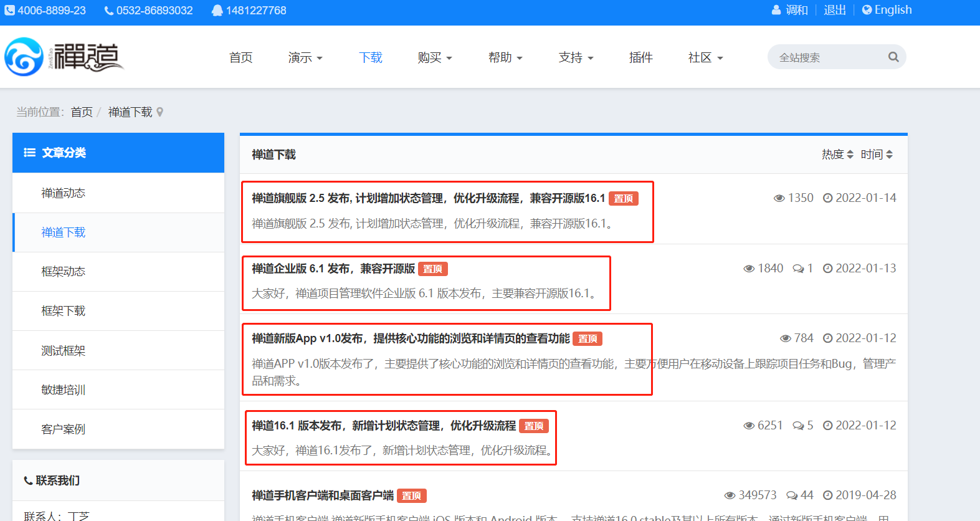This screenshot has width=980, height=521.
Task: Go to the 插件 menu item
Action: (x=640, y=58)
